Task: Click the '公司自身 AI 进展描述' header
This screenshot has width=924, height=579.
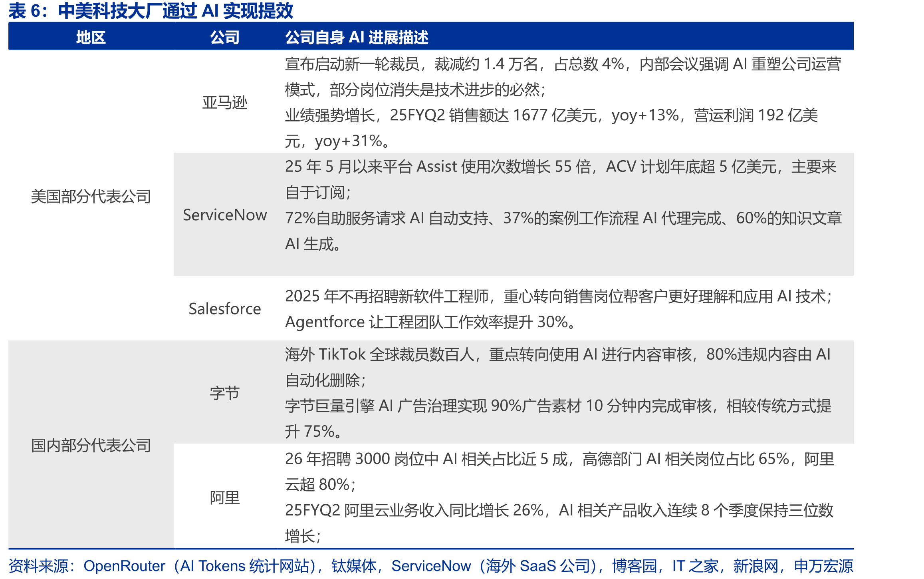Action: pos(357,37)
